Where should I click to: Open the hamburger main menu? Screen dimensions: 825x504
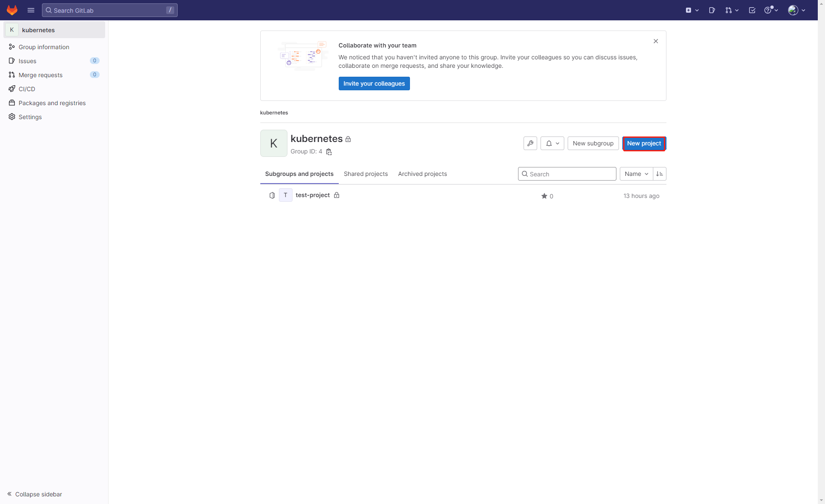tap(31, 10)
